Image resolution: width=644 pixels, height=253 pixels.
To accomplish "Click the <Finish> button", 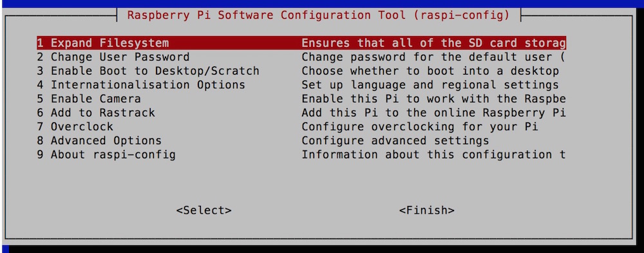I will pyautogui.click(x=427, y=211).
